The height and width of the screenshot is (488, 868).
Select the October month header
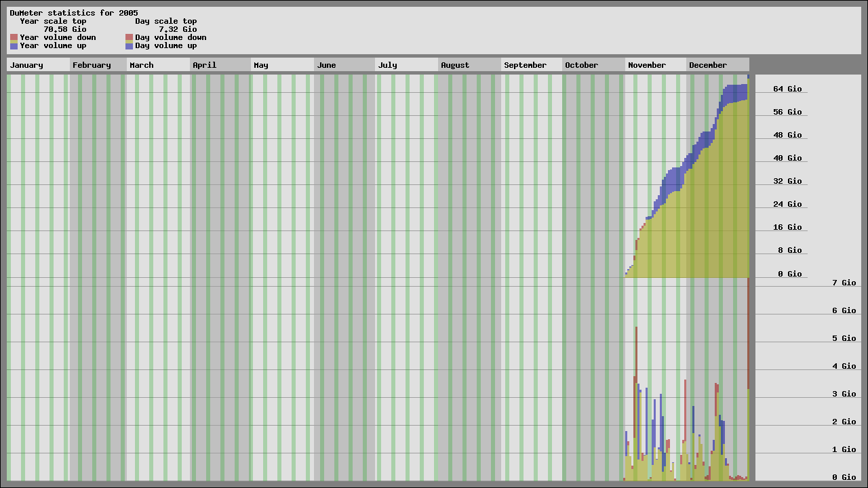[x=593, y=65]
